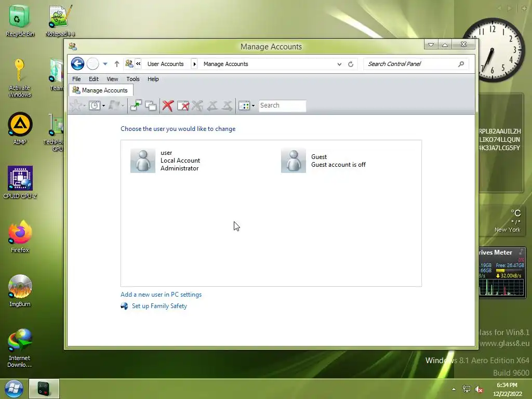Viewport: 532px width, 399px height.
Task: Click the taskbar clock showing 6:34 PM
Action: (507, 389)
